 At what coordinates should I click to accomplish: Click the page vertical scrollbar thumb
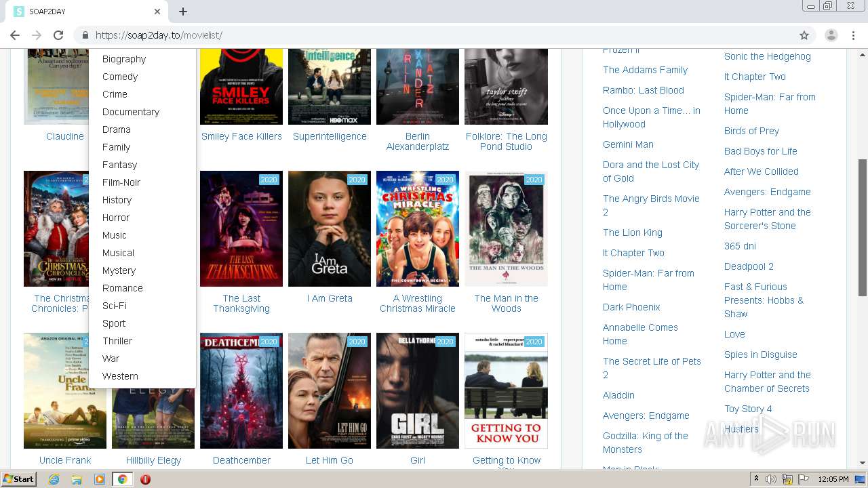point(863,227)
